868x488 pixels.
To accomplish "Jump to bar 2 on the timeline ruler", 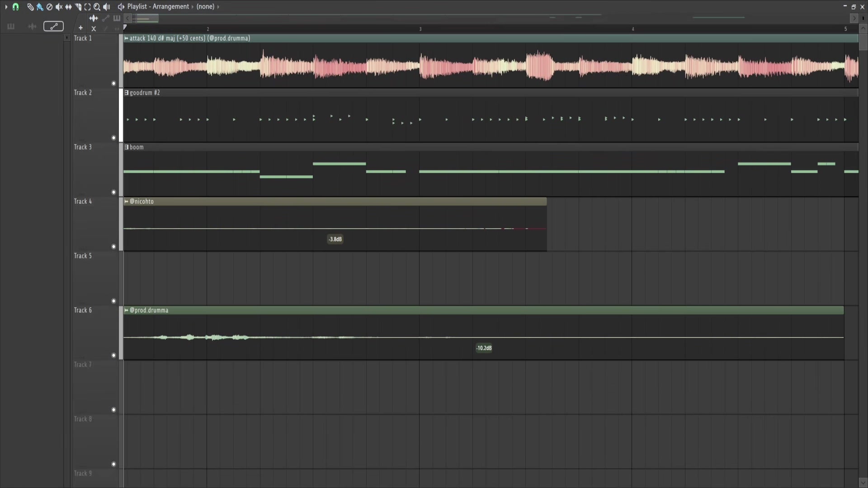I will click(208, 29).
